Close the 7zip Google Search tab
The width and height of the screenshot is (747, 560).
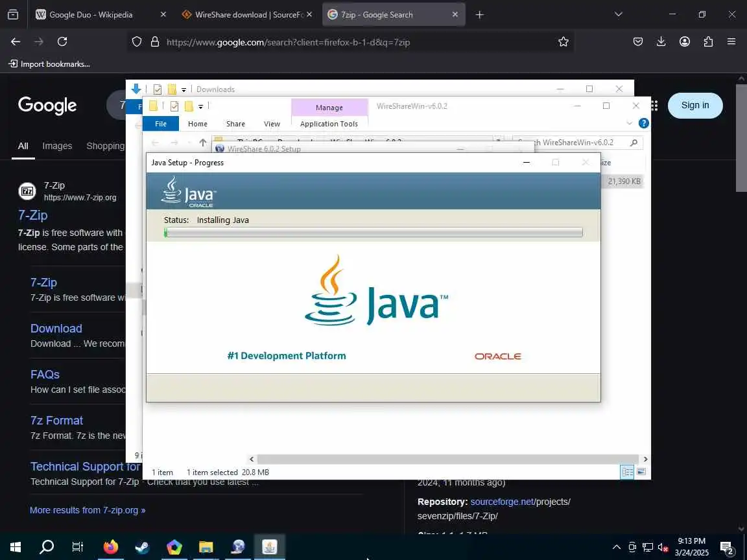(455, 15)
